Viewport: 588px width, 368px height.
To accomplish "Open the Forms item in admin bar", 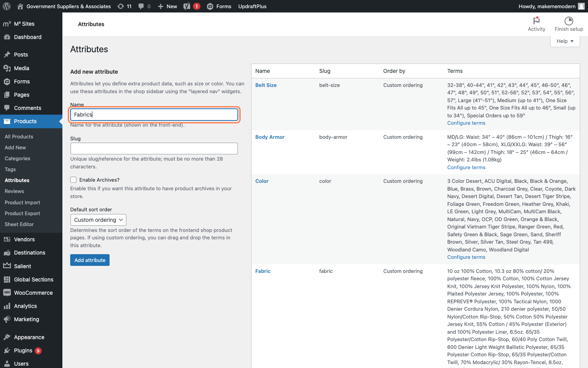I will pos(219,6).
